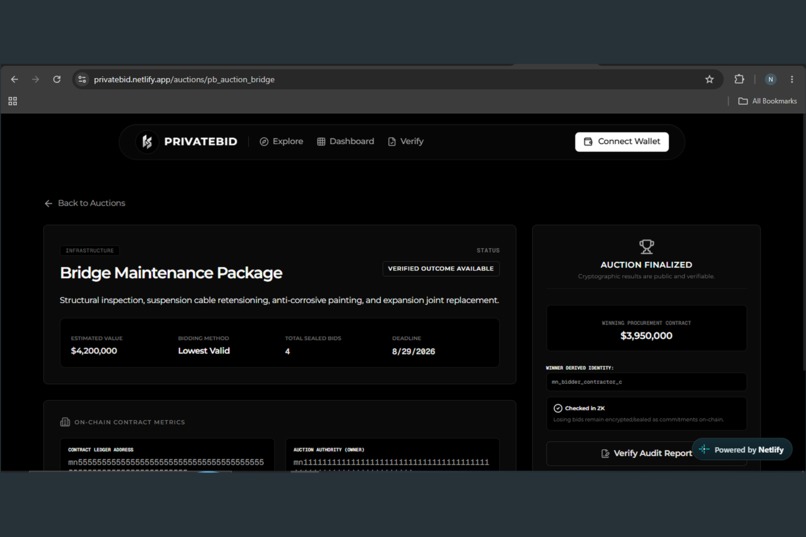Click the project description starting Structural inspection
The image size is (806, 537).
[279, 300]
